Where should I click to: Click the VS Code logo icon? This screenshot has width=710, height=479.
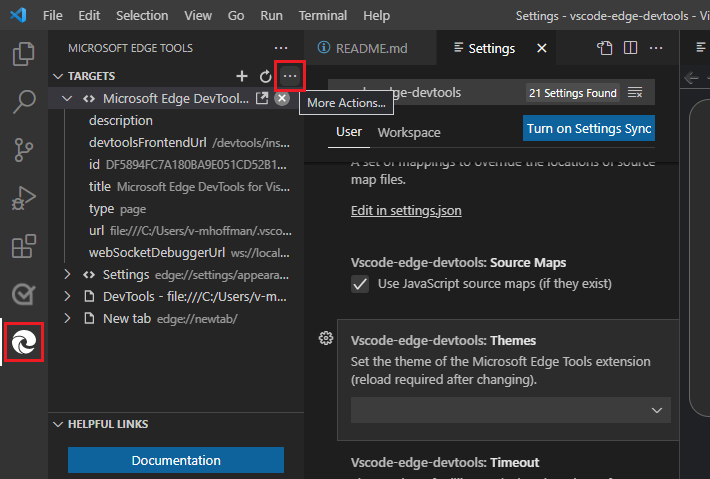tap(18, 15)
